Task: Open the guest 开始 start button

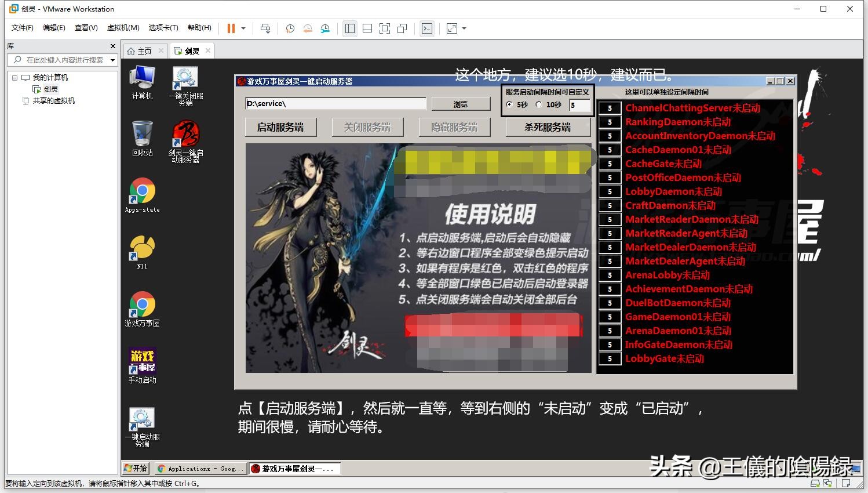Action: click(136, 468)
